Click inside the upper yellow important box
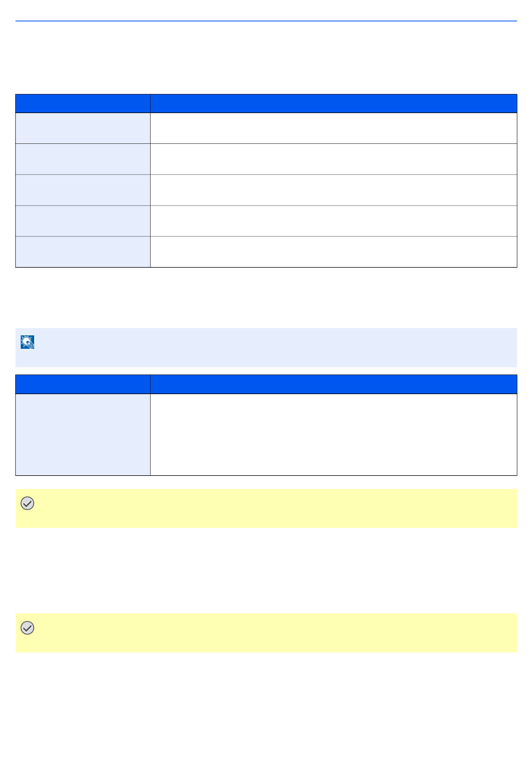 coord(266,508)
